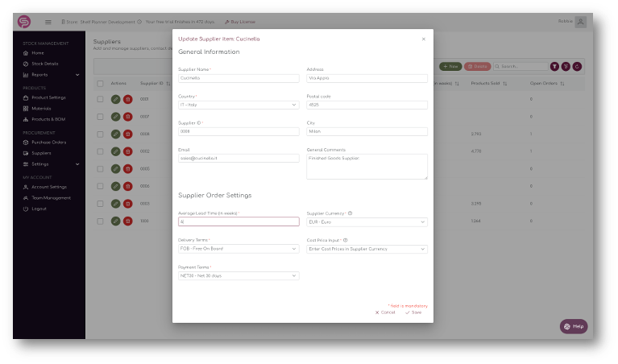This screenshot has height=364, width=618.
Task: Check the checkbox for supplier row 0001
Action: pyautogui.click(x=100, y=99)
